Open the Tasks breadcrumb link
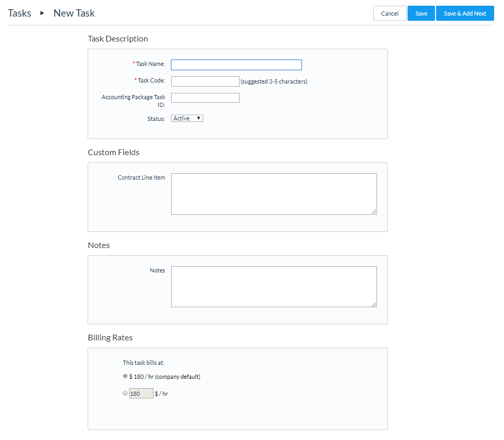 [x=20, y=13]
